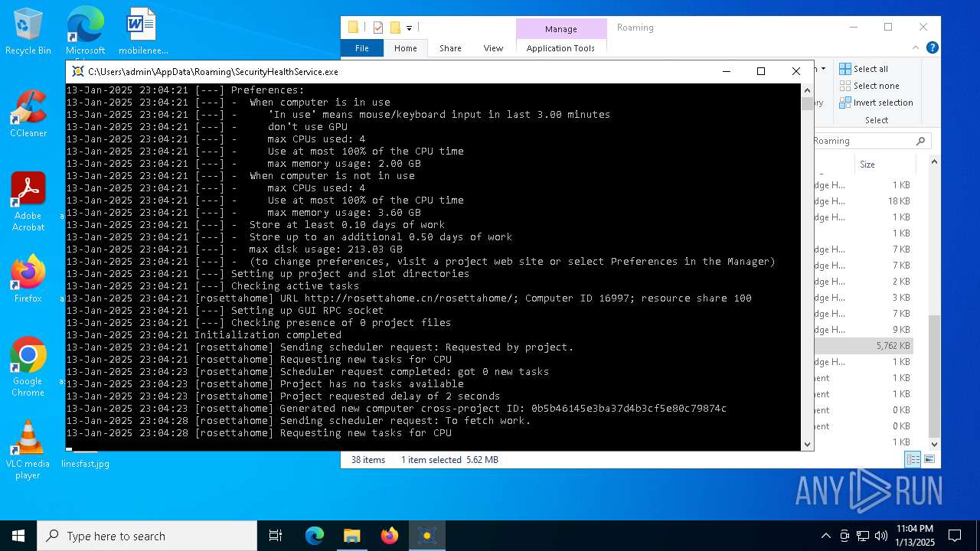Open the mobilenee Word document on desktop
This screenshot has width=980, height=551.
[x=142, y=32]
